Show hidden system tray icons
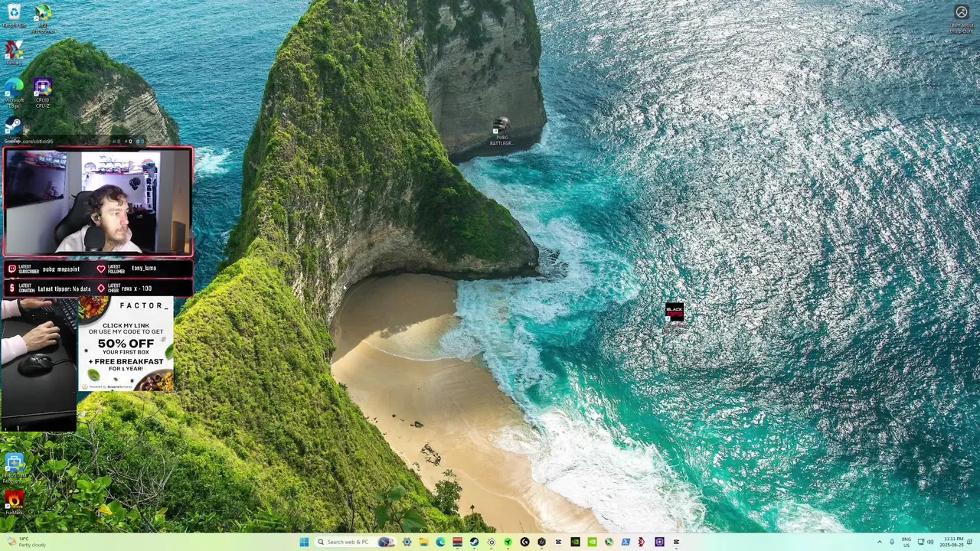This screenshot has width=980, height=551. point(879,542)
